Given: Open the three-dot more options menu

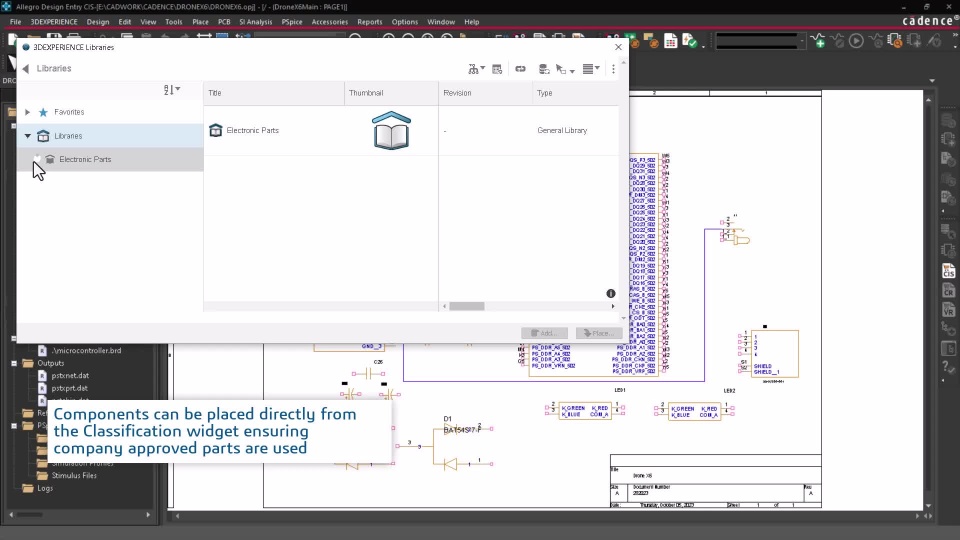Looking at the screenshot, I should 613,69.
